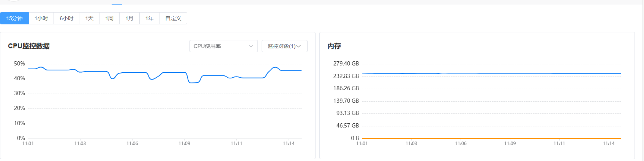Select the 1月 time range tab
Viewport: 644px width, 161px height.
coord(129,18)
